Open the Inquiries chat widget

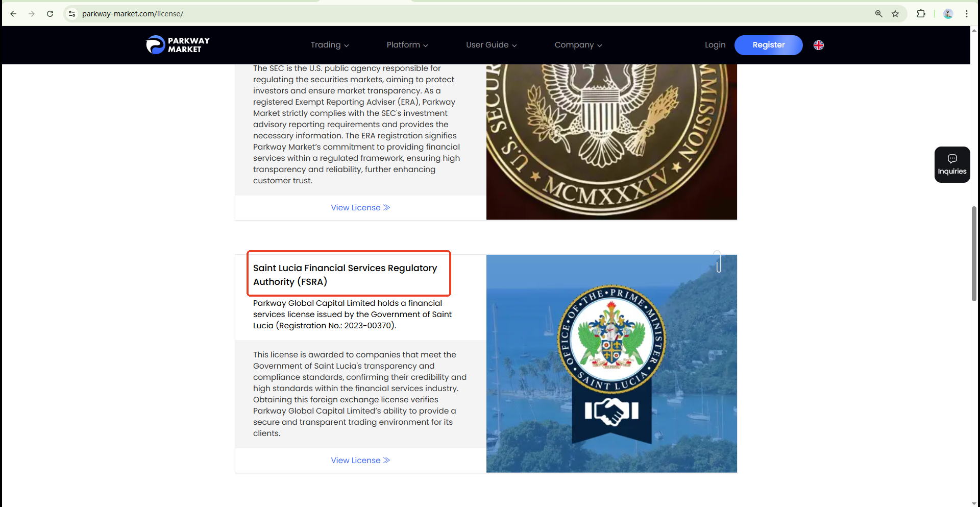(x=952, y=164)
